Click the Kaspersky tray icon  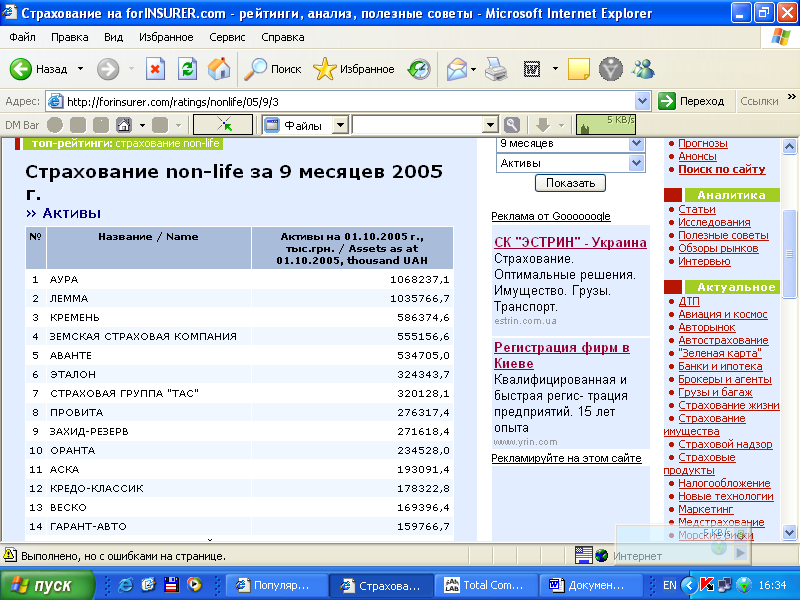pyautogui.click(x=707, y=585)
